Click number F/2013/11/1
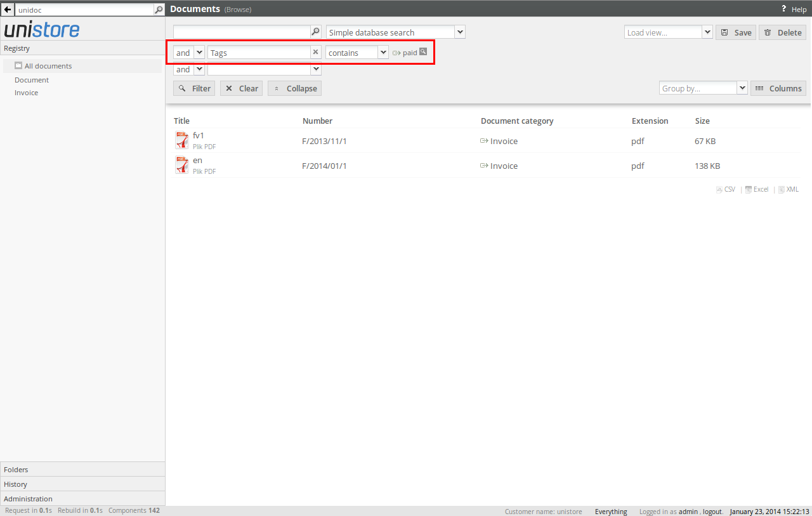Viewport: 812px width, 516px height. click(x=324, y=141)
